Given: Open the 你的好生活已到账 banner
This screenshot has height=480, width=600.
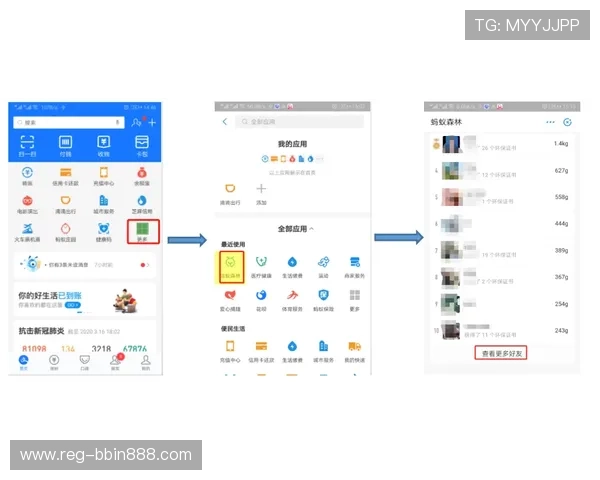Looking at the screenshot, I should pos(85,300).
